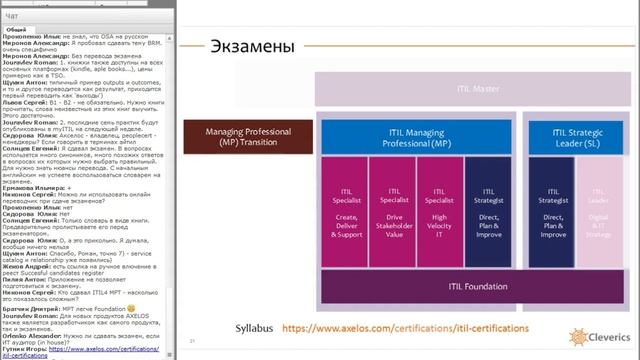Click the smiley emoji in Братчик Дмитрий message
Screen dimensions: 640x360
click(131, 309)
